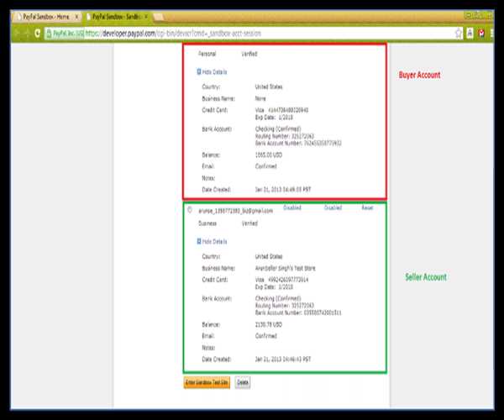Select the seller account radio button
The height and width of the screenshot is (420, 504).
(x=191, y=210)
